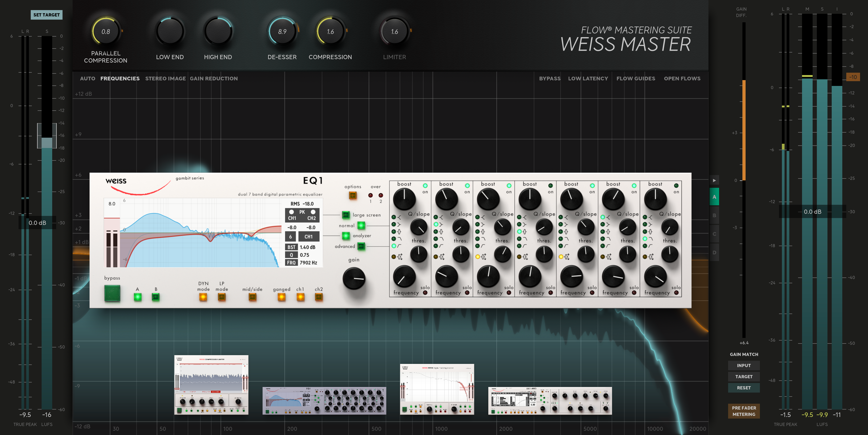Select high-pass filter shape on EQ band 1
Image resolution: width=868 pixels, height=435 pixels.
pos(393,246)
